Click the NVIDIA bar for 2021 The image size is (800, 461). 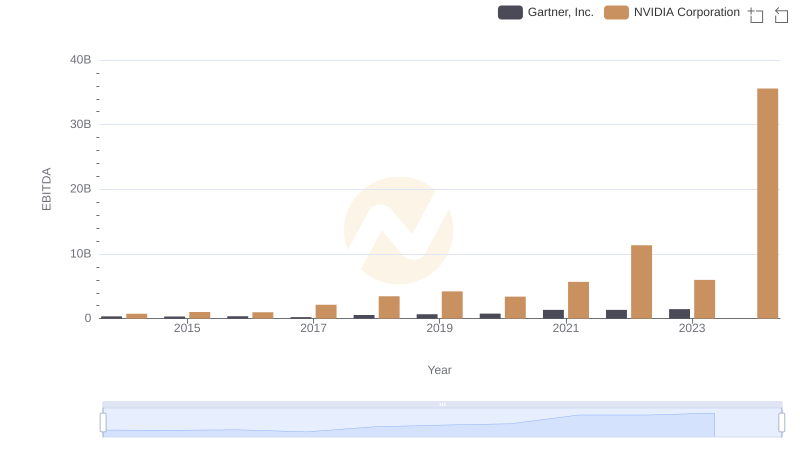coord(578,300)
